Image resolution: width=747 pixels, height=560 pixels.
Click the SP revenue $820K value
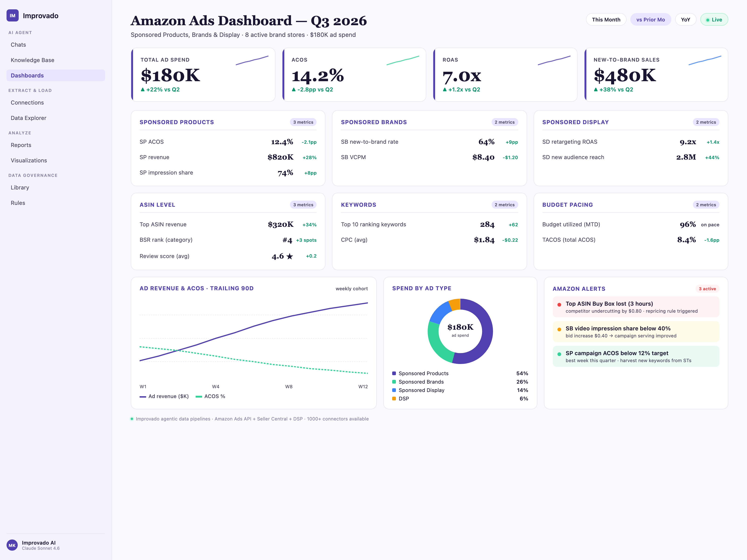[280, 157]
